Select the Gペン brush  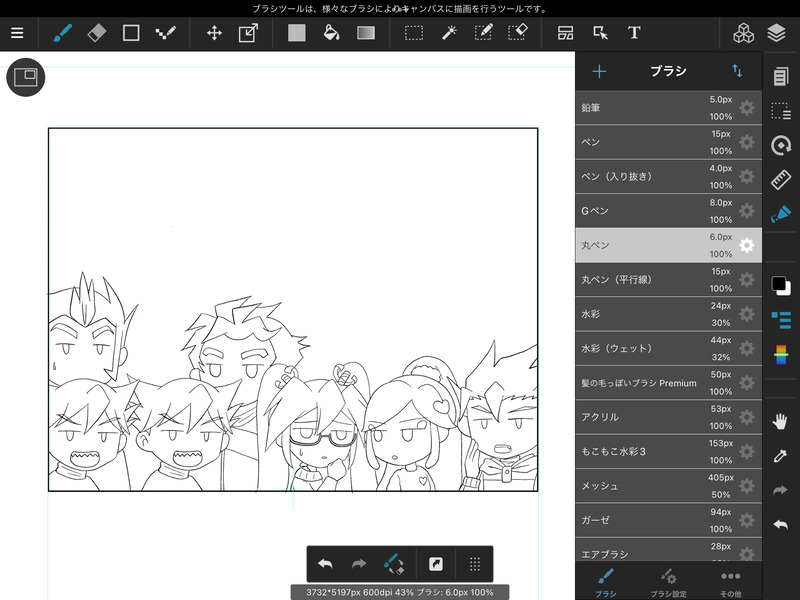click(x=668, y=211)
